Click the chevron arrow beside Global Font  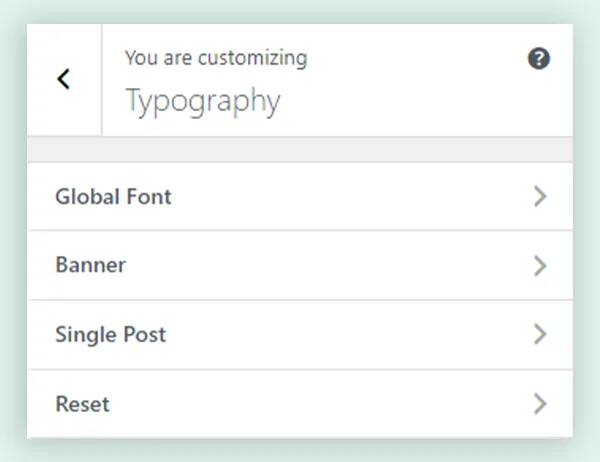tap(540, 197)
